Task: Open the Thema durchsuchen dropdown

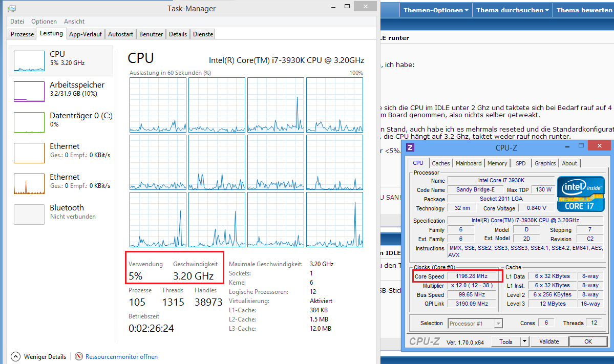Action: 512,10
